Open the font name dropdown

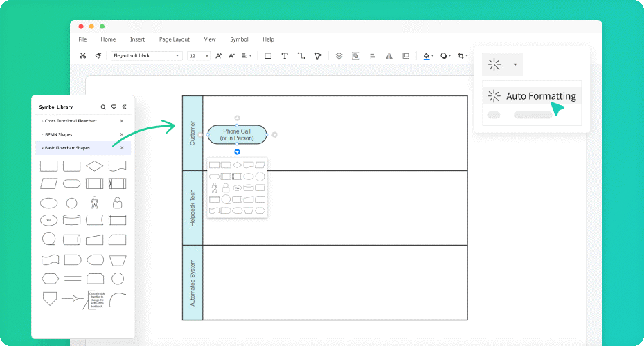click(x=146, y=56)
